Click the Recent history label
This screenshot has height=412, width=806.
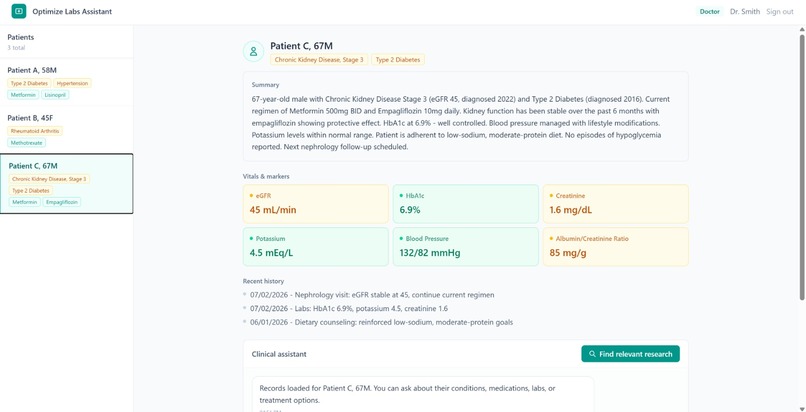pyautogui.click(x=263, y=281)
